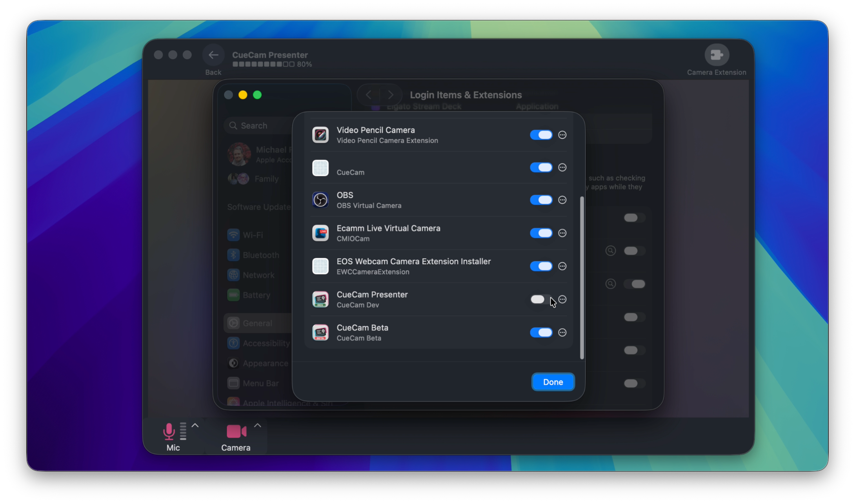Click the Video Pencil Camera app icon
855x504 pixels.
point(320,135)
